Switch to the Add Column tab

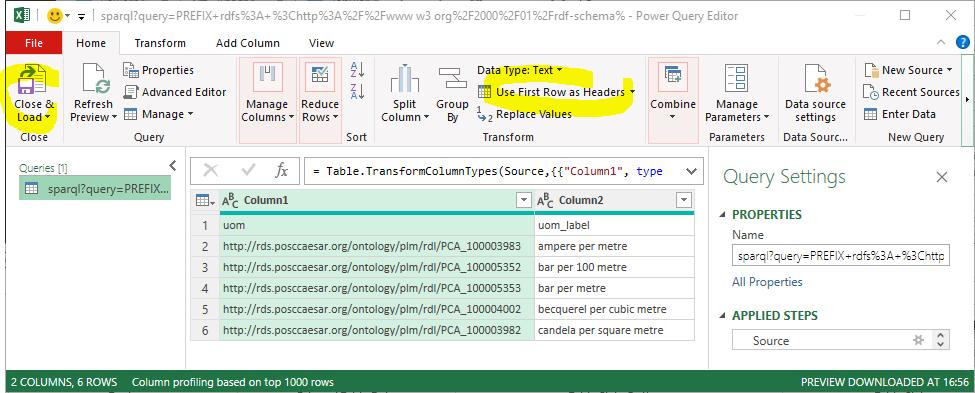coord(247,43)
